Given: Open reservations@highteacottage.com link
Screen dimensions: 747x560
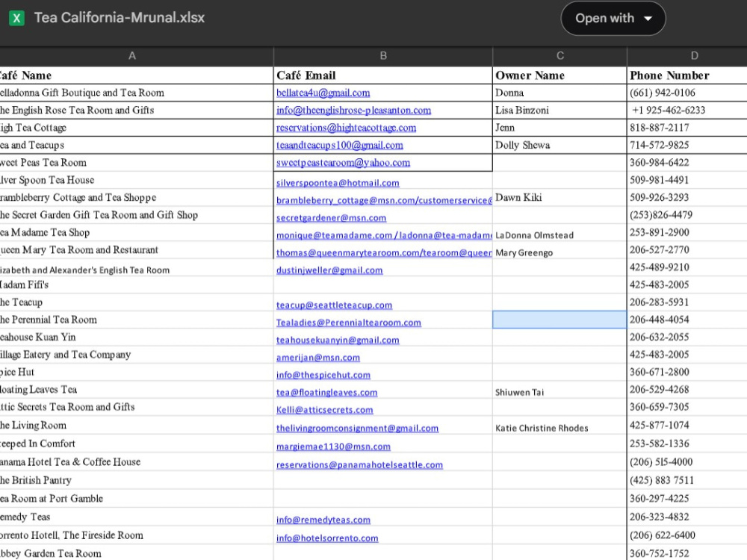Looking at the screenshot, I should pyautogui.click(x=346, y=128).
